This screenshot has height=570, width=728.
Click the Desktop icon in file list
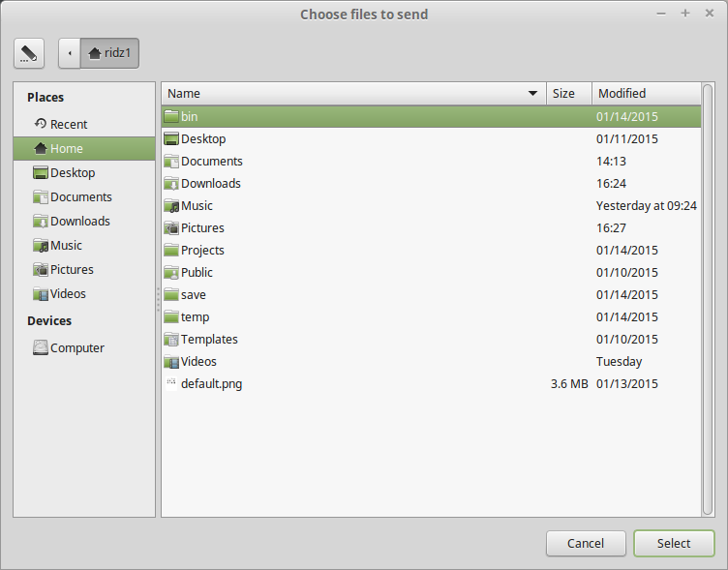(171, 138)
